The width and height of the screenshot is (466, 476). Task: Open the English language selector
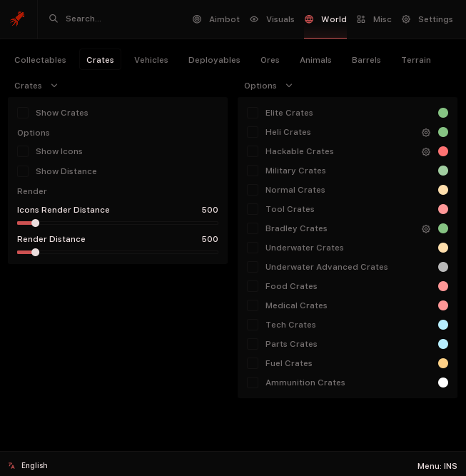29,465
